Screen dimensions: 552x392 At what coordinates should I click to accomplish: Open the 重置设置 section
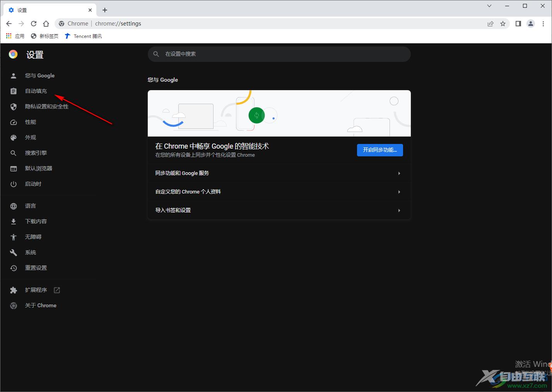point(36,268)
